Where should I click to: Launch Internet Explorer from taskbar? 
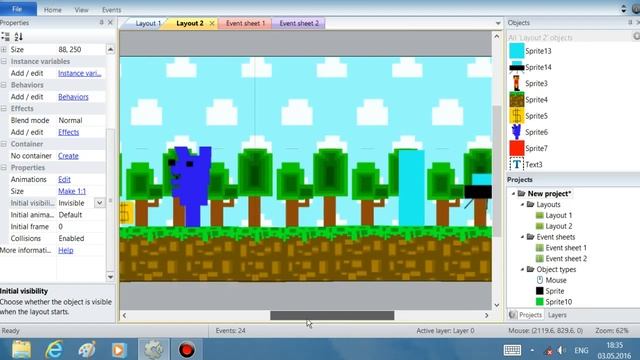tap(54, 350)
